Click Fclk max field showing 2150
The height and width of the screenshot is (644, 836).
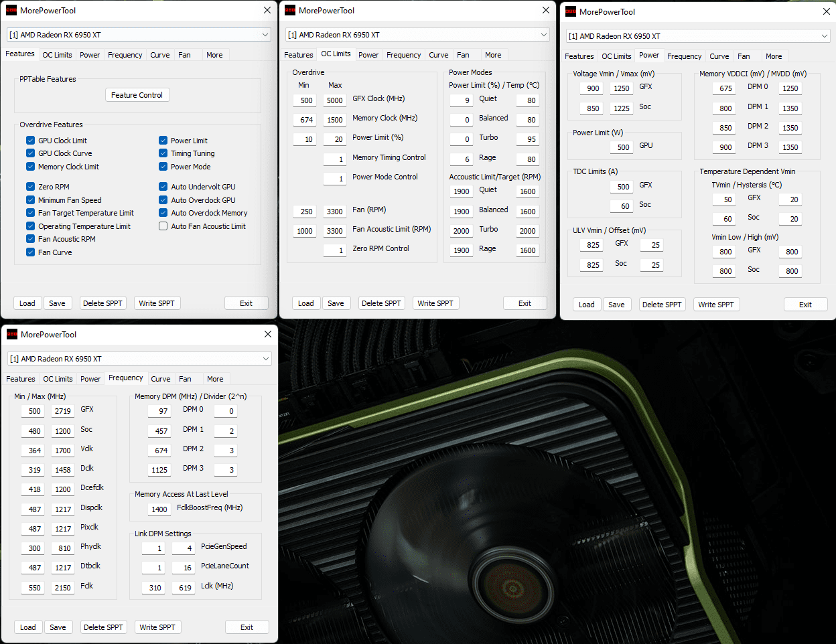pyautogui.click(x=63, y=588)
